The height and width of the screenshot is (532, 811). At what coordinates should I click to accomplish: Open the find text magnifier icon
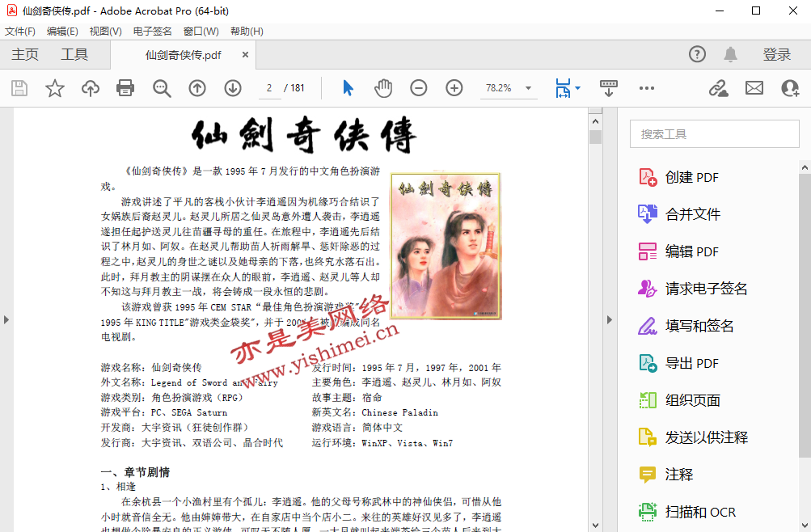point(162,88)
